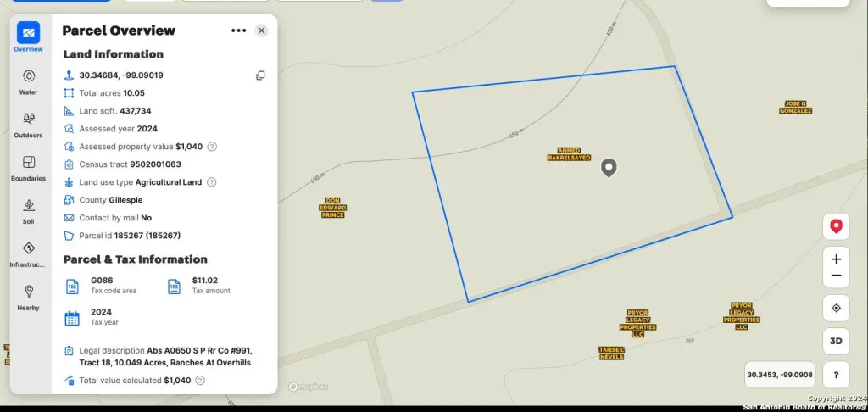Viewport: 868px width, 412px height.
Task: Zoom out on the map
Action: (x=836, y=276)
